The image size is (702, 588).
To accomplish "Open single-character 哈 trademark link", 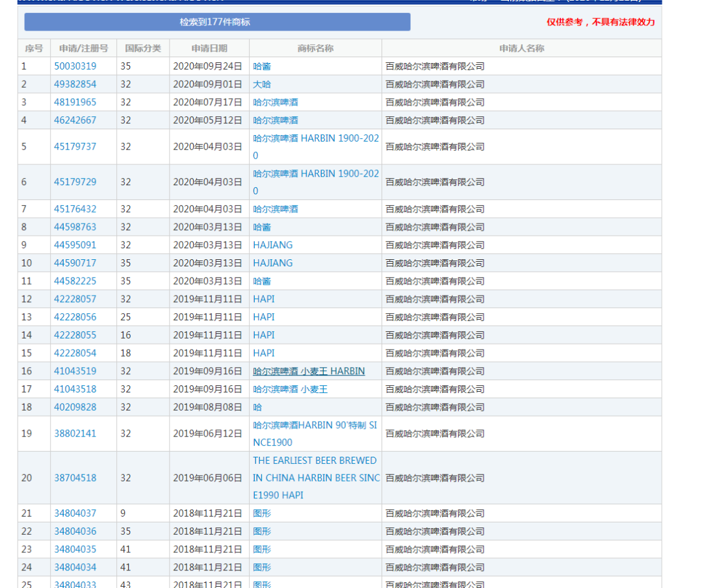I will (257, 407).
